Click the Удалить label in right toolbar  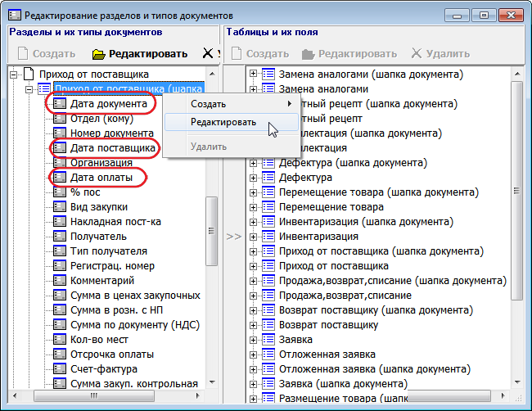tap(448, 53)
